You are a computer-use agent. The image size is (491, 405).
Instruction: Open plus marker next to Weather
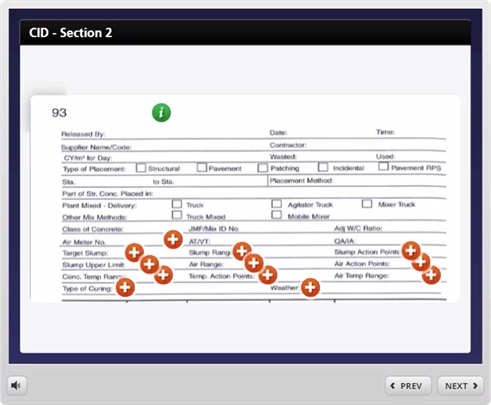point(310,287)
